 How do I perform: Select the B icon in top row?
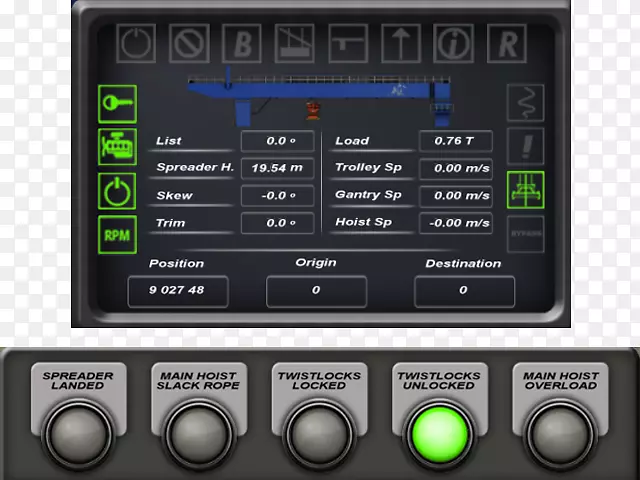[242, 44]
